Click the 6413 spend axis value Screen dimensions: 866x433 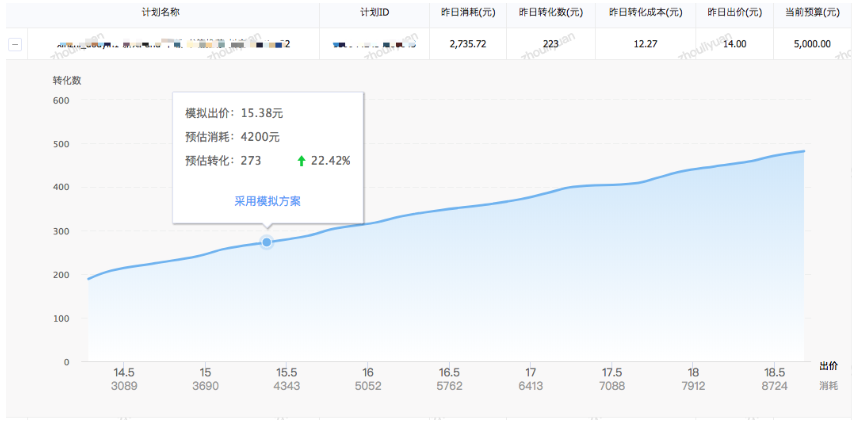531,386
